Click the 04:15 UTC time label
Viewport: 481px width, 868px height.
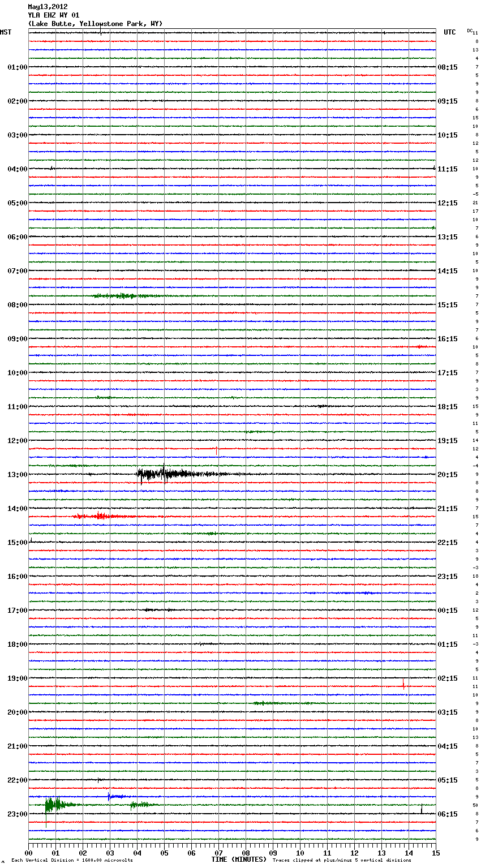(x=448, y=746)
